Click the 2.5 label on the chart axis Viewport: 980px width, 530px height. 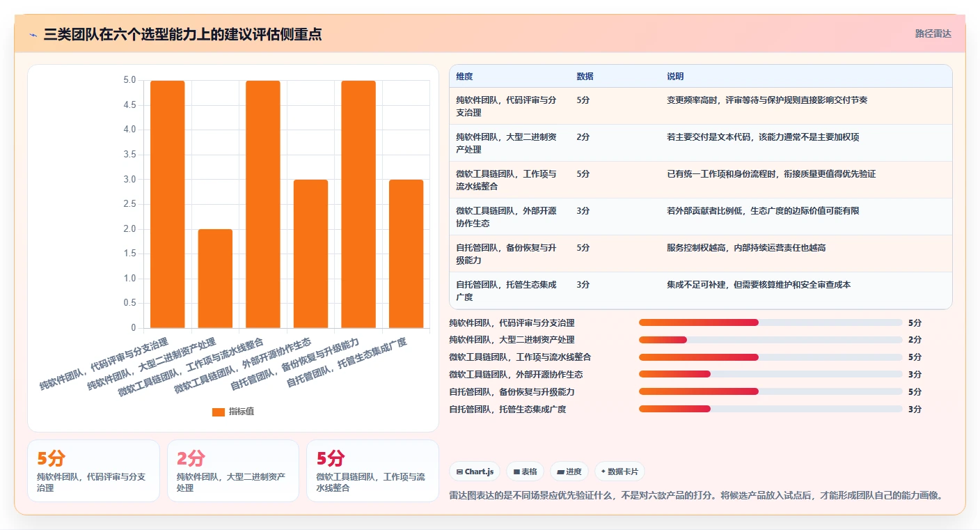click(129, 204)
